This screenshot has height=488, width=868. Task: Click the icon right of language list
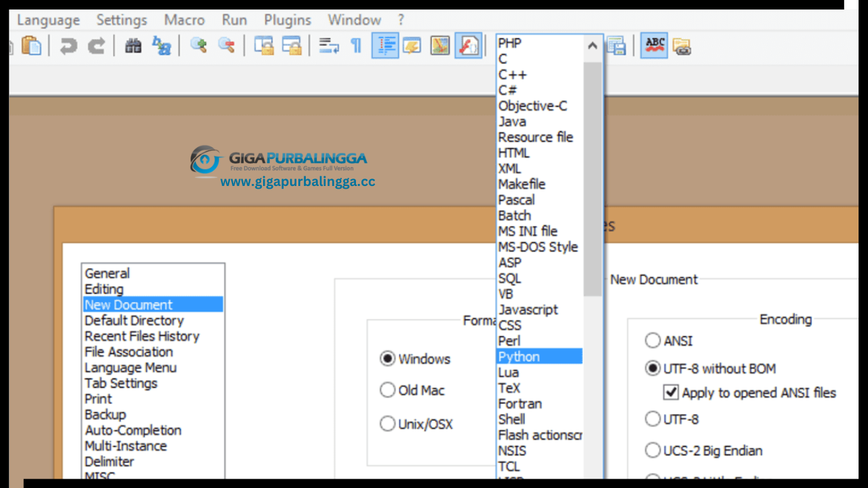pyautogui.click(x=616, y=46)
